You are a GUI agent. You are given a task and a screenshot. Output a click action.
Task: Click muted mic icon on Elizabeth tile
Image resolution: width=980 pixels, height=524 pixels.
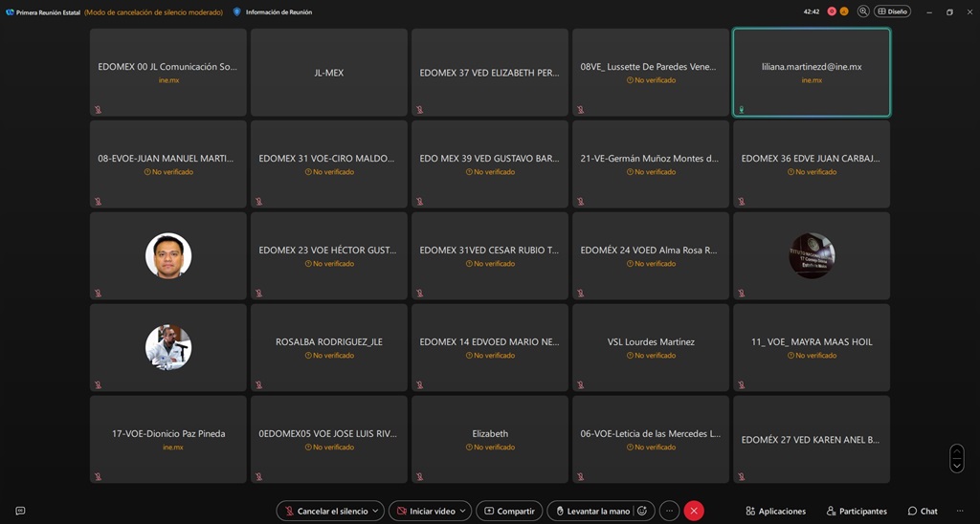coord(419,476)
